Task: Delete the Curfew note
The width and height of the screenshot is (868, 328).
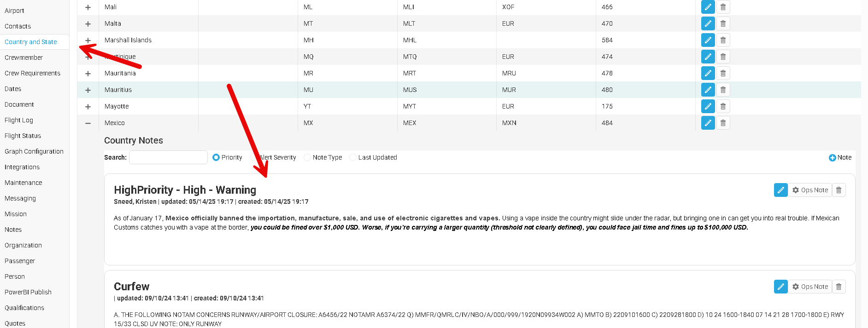Action: pyautogui.click(x=839, y=287)
